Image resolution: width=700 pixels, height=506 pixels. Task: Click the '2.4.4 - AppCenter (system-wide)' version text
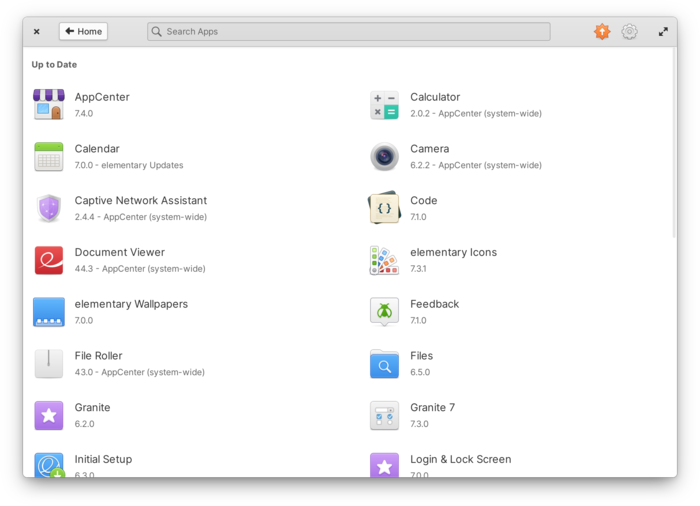point(141,217)
